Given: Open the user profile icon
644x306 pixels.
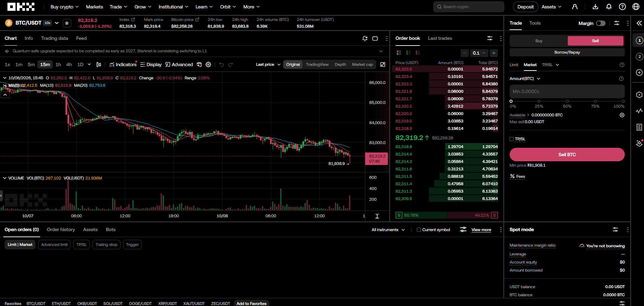Looking at the screenshot, I should click(575, 7).
